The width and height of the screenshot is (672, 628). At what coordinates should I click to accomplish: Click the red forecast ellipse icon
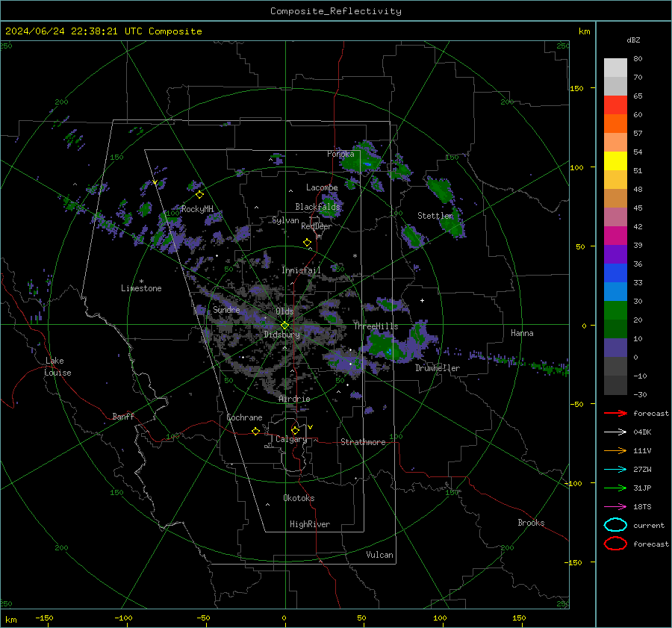point(615,544)
